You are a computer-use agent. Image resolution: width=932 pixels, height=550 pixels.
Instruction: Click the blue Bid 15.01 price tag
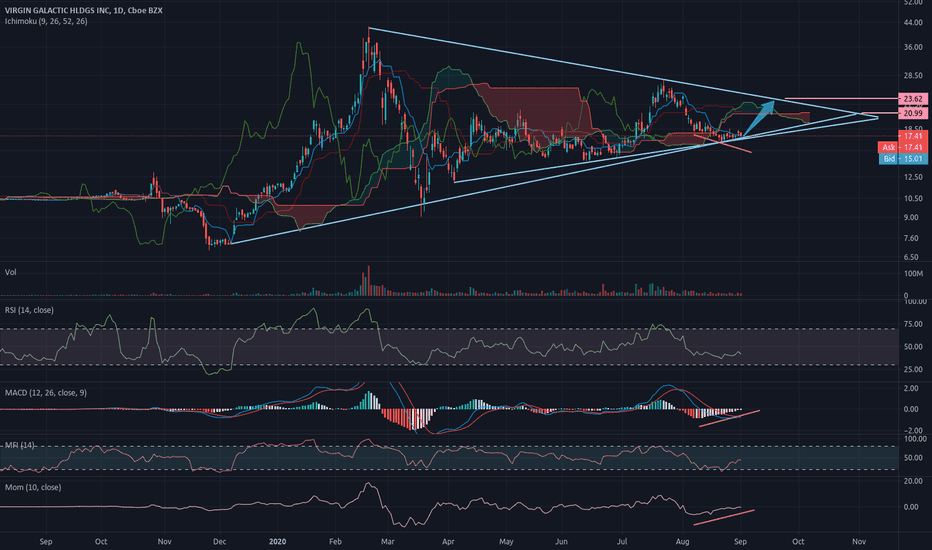pyautogui.click(x=902, y=159)
